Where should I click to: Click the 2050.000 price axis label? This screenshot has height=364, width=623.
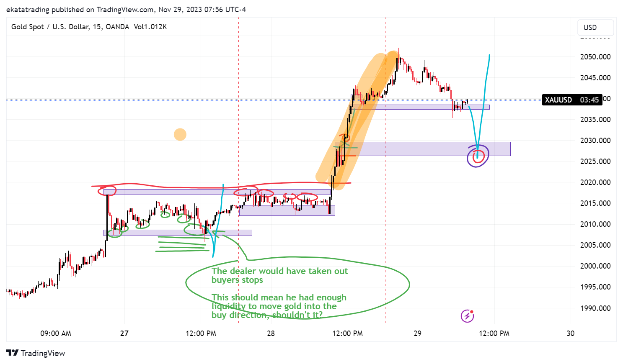pyautogui.click(x=595, y=57)
